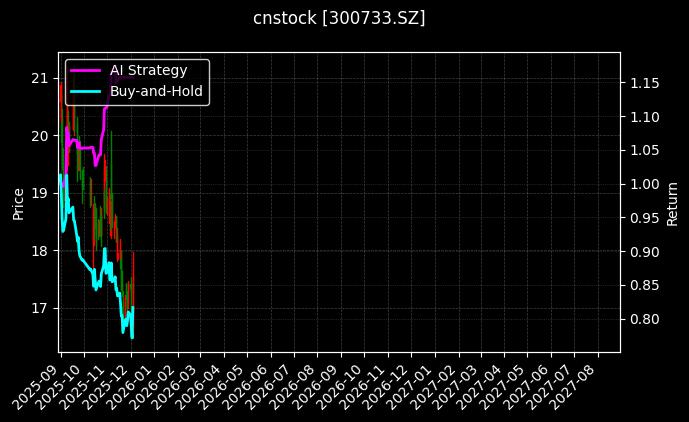Click the 2027-02 date label
Screen dimensions: 689x422
coord(433,388)
